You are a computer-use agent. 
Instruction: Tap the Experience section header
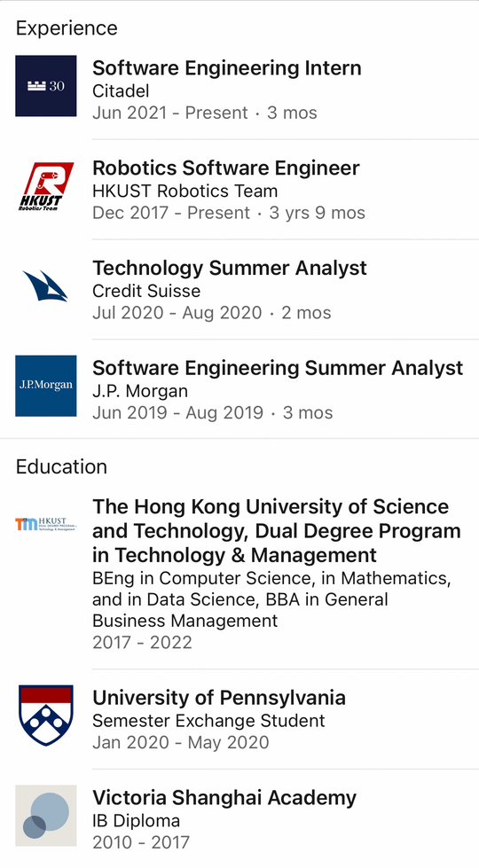(67, 27)
